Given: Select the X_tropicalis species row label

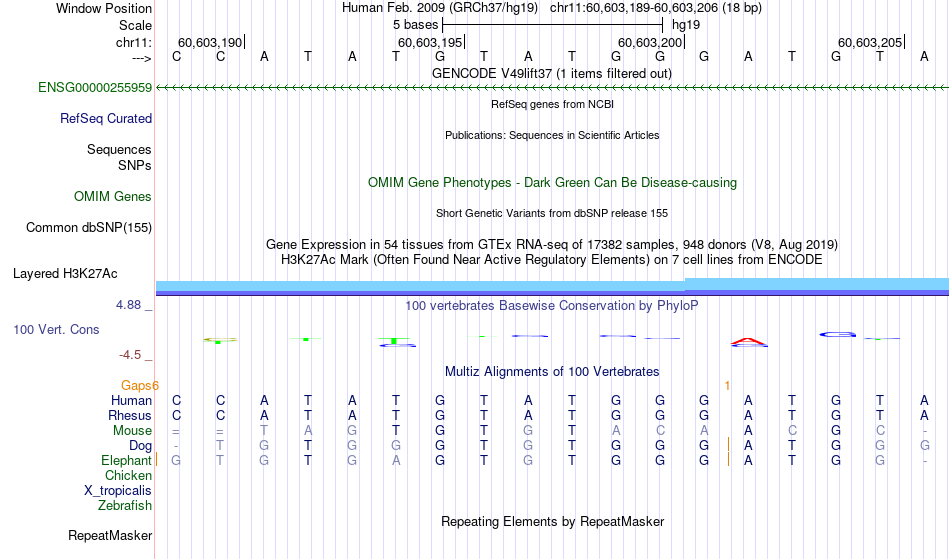Looking at the screenshot, I should click(x=118, y=491).
